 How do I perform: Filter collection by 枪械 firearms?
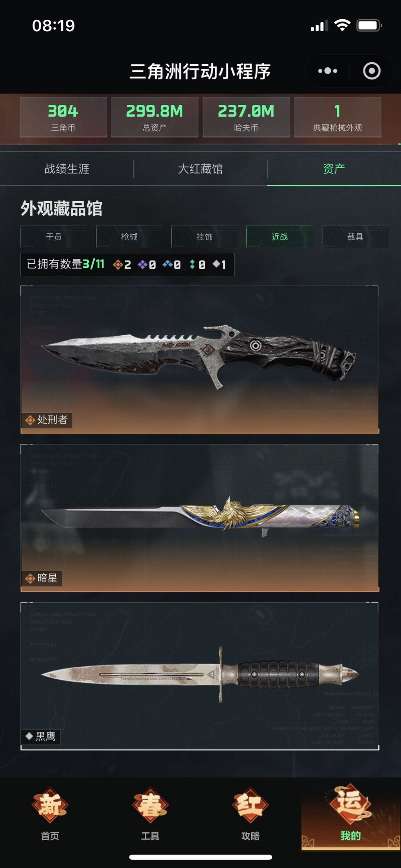click(x=129, y=237)
